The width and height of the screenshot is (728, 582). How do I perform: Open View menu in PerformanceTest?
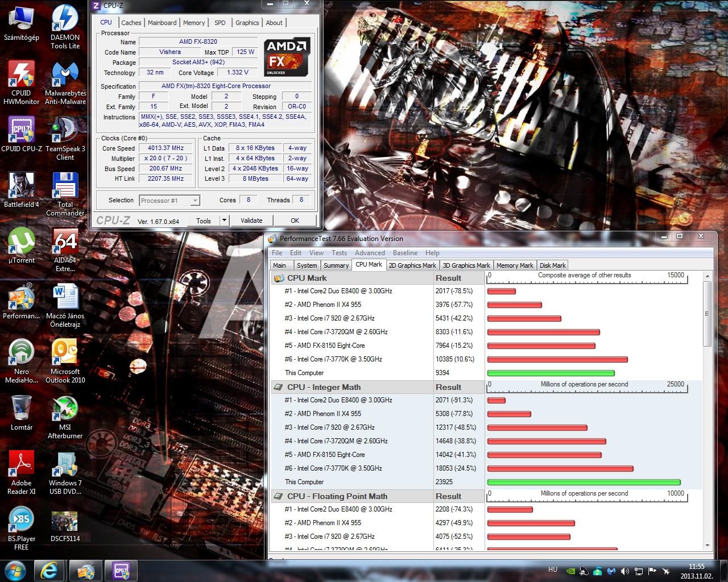tap(316, 253)
